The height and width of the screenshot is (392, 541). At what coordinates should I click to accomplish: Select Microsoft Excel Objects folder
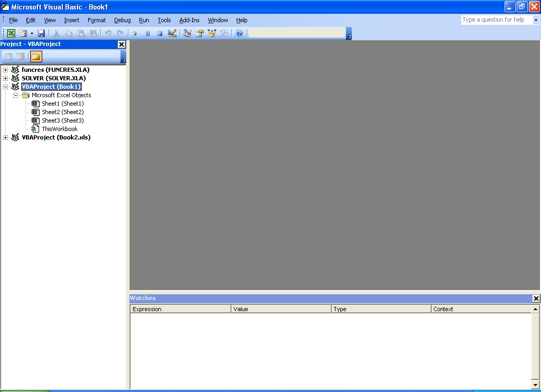pos(61,95)
